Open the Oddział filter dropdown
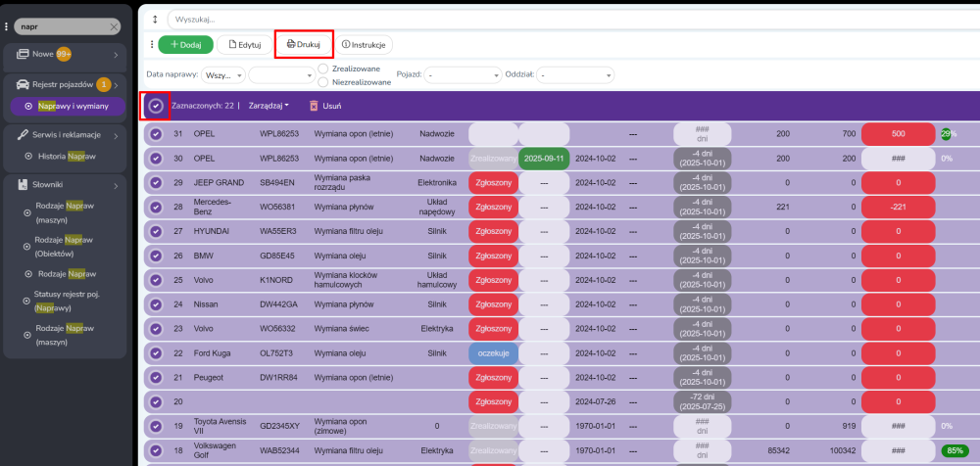Image resolution: width=980 pixels, height=466 pixels. tap(575, 74)
